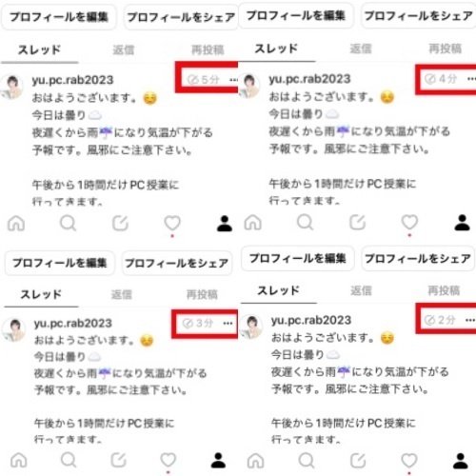Select the スレッド tab in the bottom-left panel

pos(41,294)
